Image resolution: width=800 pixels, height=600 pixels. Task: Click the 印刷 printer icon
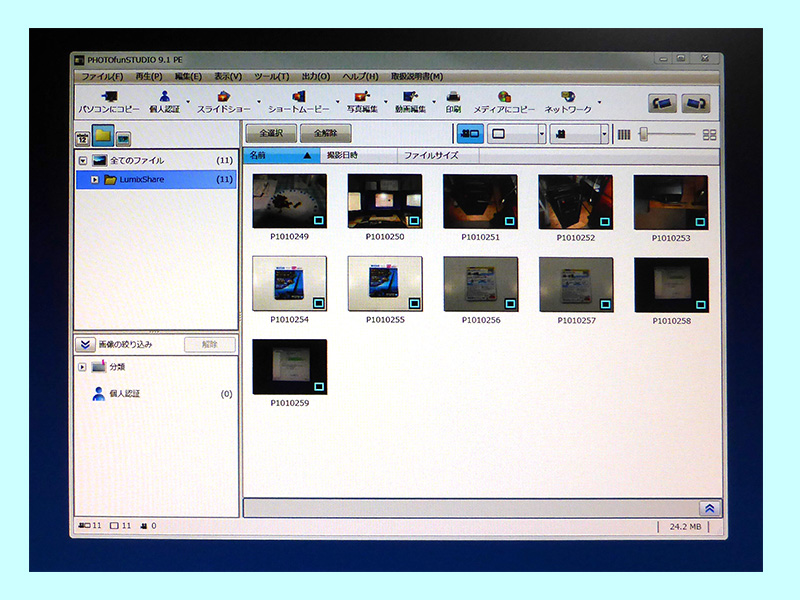(x=453, y=97)
